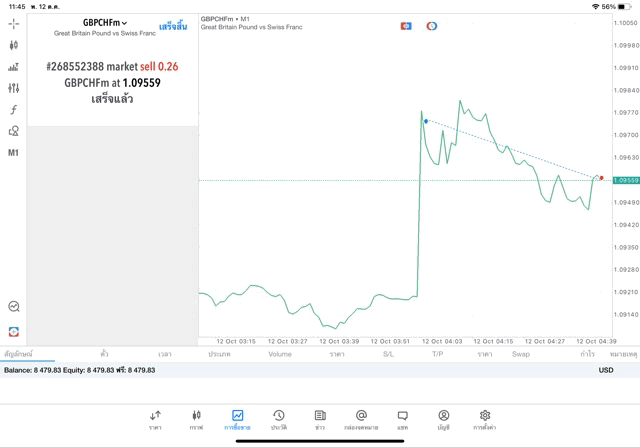The image size is (640, 447).
Task: Open the กราฟ chart tab
Action: click(x=196, y=420)
